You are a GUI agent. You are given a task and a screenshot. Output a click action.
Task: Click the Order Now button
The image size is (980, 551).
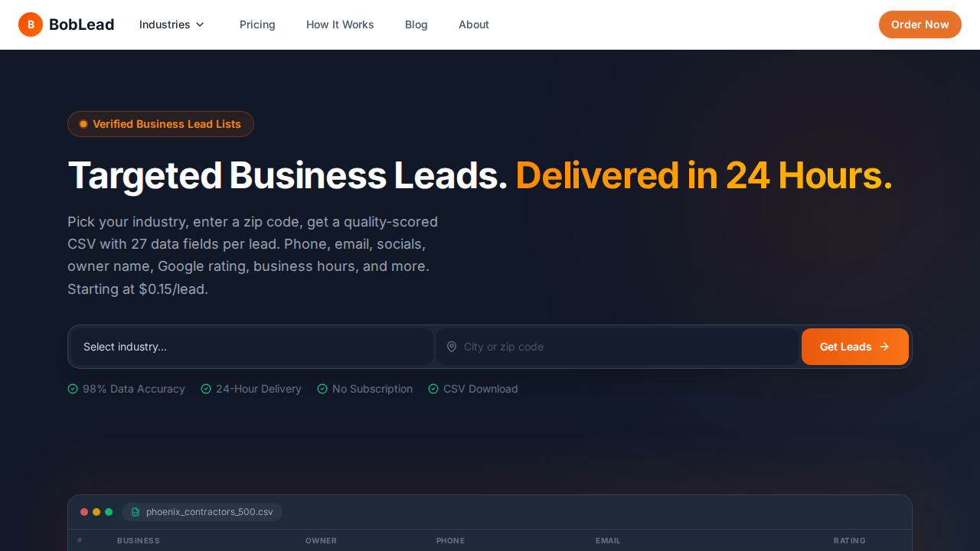coord(920,24)
